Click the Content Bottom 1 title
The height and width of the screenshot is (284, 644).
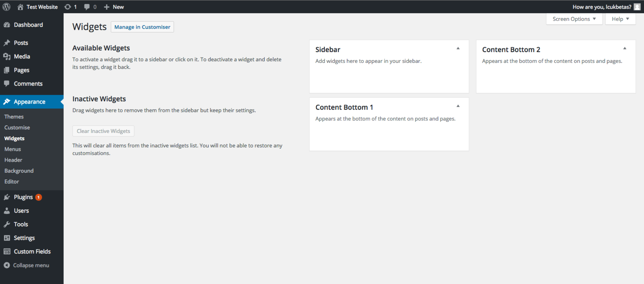[344, 107]
